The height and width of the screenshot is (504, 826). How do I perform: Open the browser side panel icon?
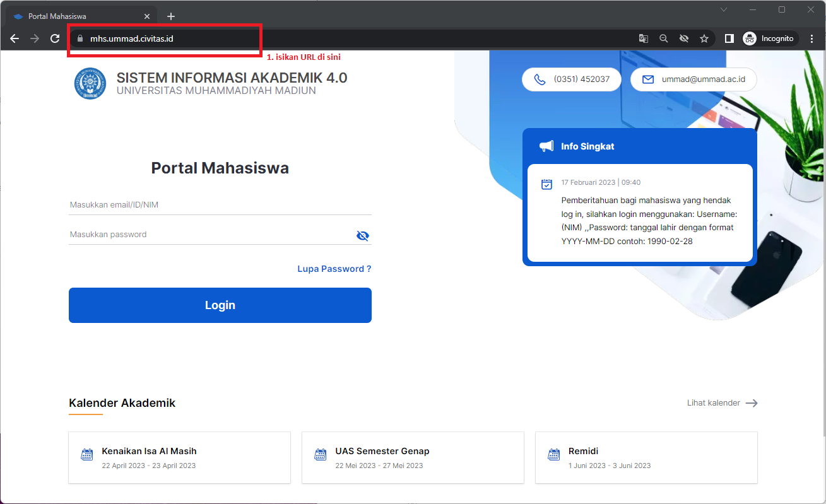(729, 38)
